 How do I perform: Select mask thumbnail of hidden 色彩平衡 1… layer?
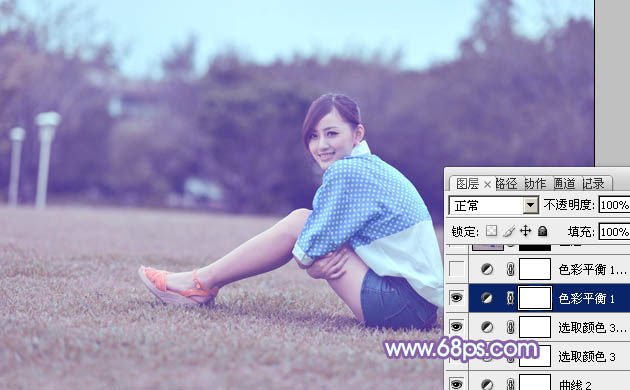[535, 269]
